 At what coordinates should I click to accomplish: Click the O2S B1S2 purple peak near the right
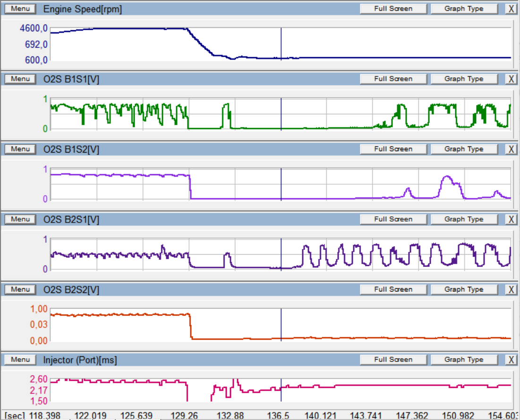tap(447, 178)
